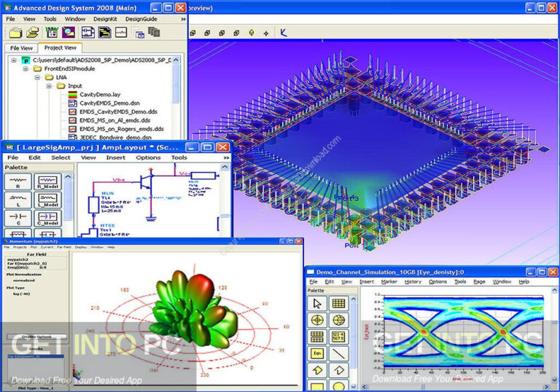Click the calendar-like icon in ADS Main toolbar
This screenshot has width=560, height=392.
pos(52,33)
